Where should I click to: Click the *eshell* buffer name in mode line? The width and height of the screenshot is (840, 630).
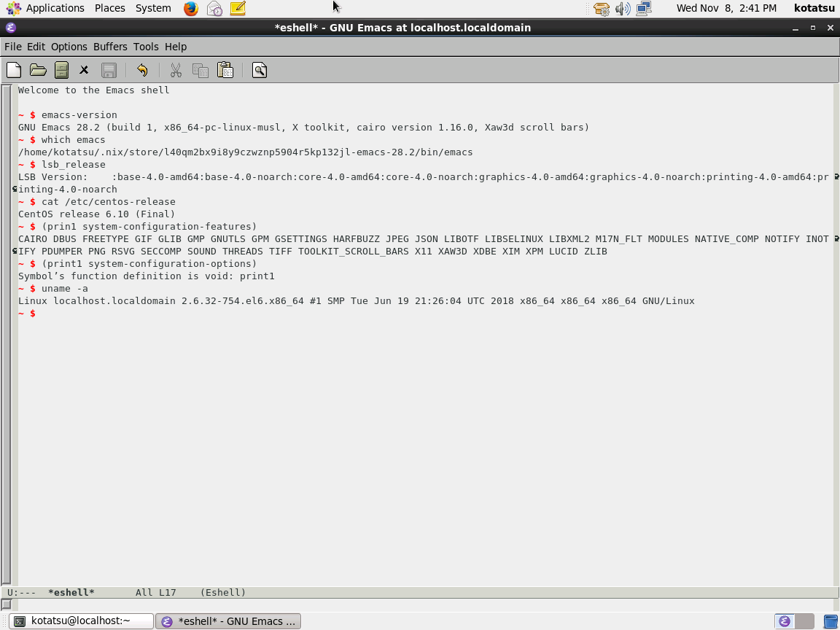[x=71, y=593]
